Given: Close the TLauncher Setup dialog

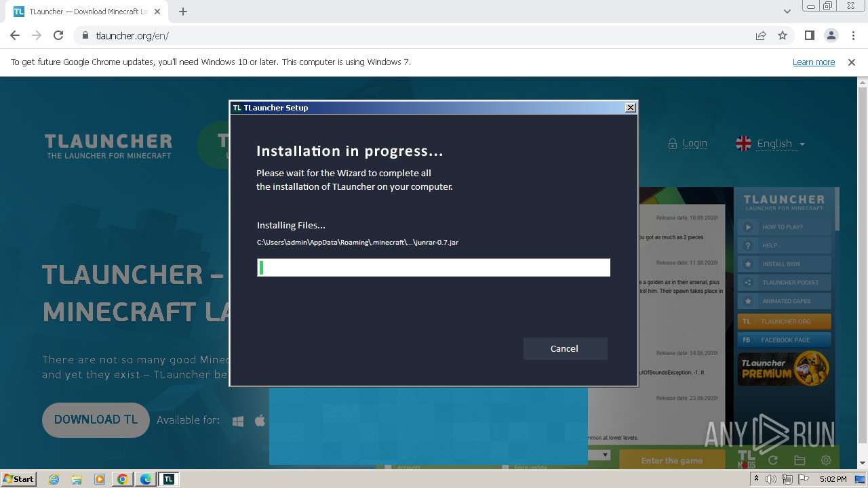Looking at the screenshot, I should (630, 107).
